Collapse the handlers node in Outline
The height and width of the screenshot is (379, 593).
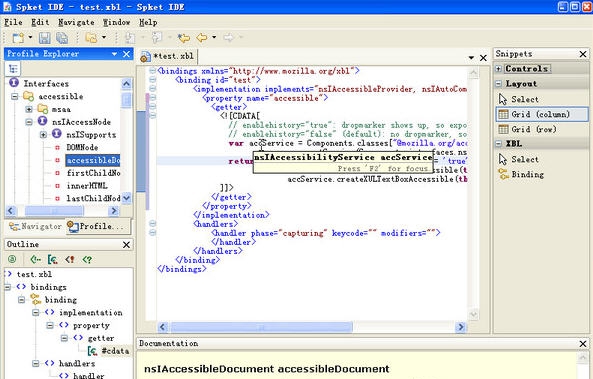coord(36,363)
